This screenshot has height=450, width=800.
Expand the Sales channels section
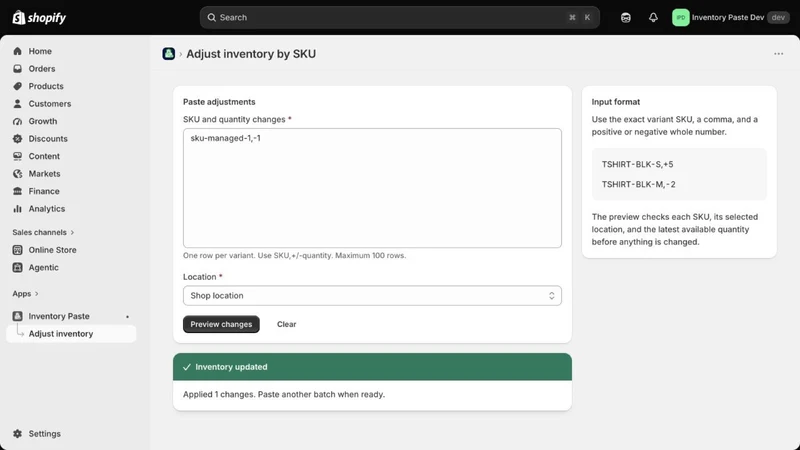tap(43, 232)
